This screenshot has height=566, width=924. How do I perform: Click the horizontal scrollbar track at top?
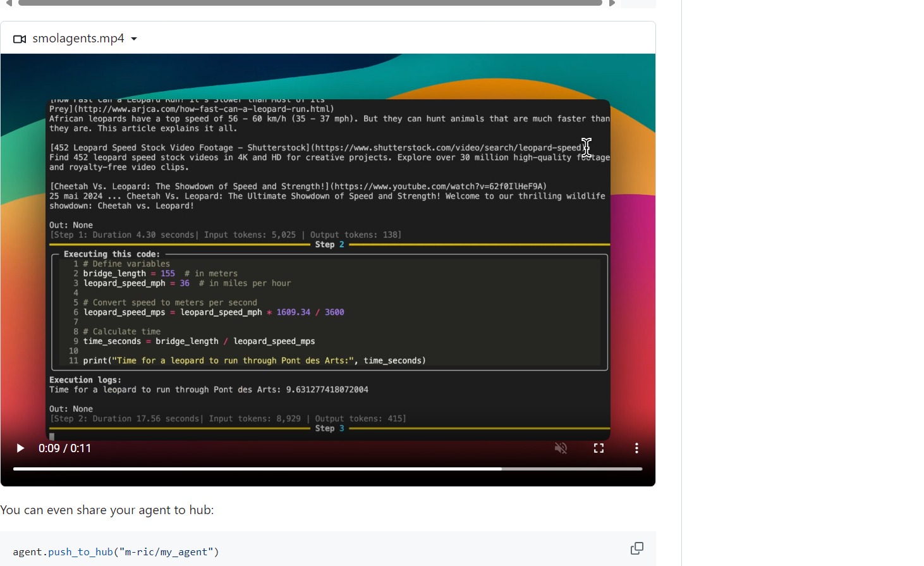click(310, 3)
